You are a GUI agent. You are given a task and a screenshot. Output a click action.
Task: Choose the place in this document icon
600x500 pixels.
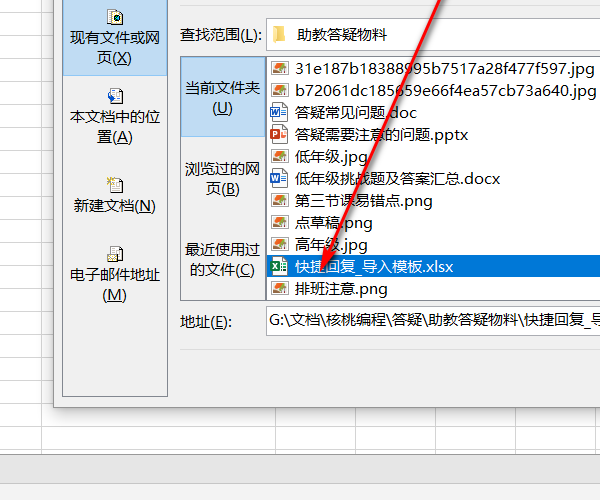[x=115, y=96]
